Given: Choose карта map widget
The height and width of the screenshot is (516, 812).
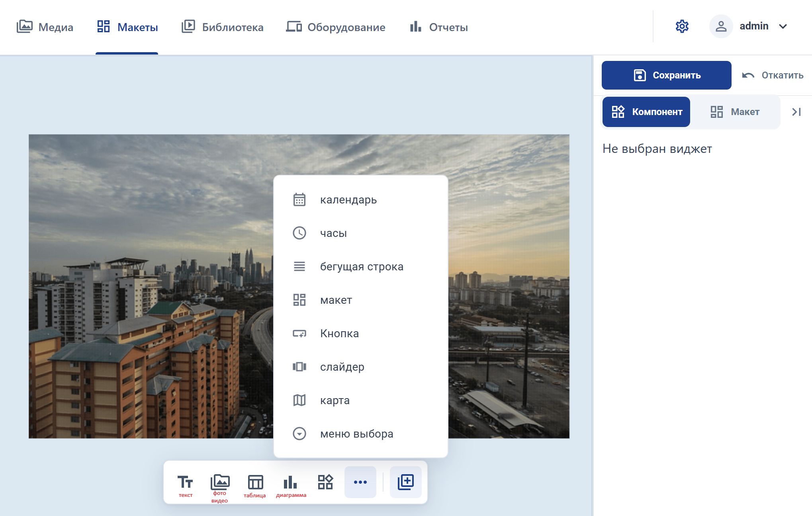Looking at the screenshot, I should pyautogui.click(x=361, y=400).
